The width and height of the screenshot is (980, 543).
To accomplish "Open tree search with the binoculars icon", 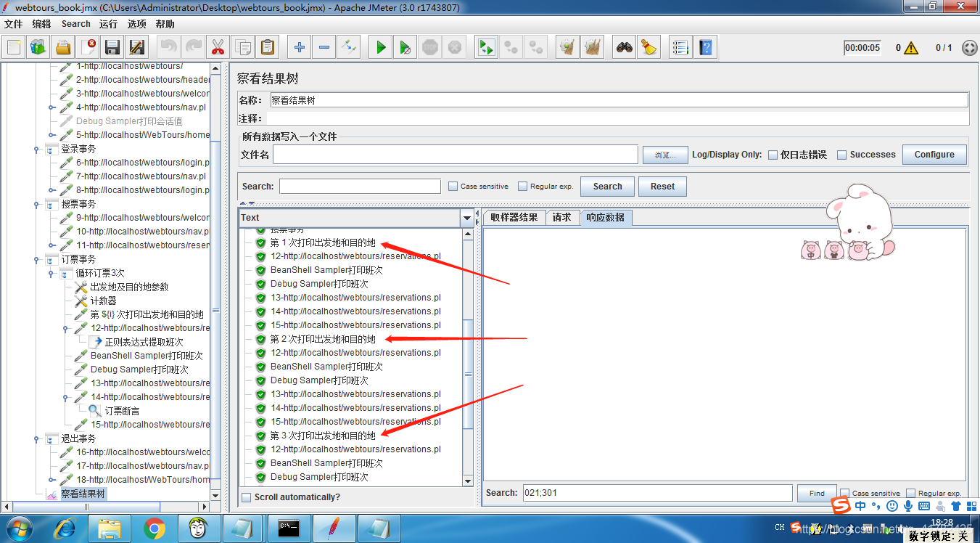I will pyautogui.click(x=624, y=48).
